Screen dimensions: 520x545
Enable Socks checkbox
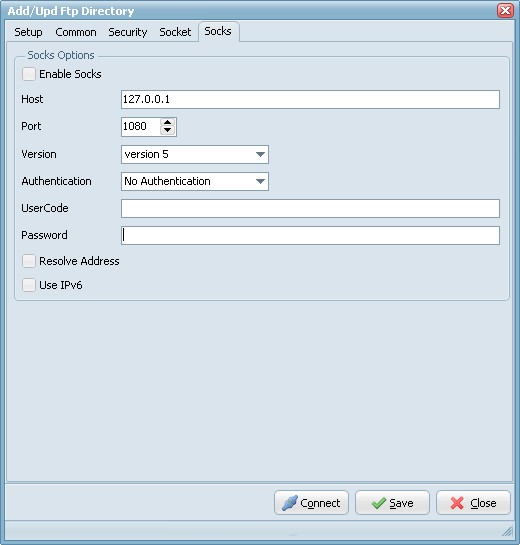(29, 74)
